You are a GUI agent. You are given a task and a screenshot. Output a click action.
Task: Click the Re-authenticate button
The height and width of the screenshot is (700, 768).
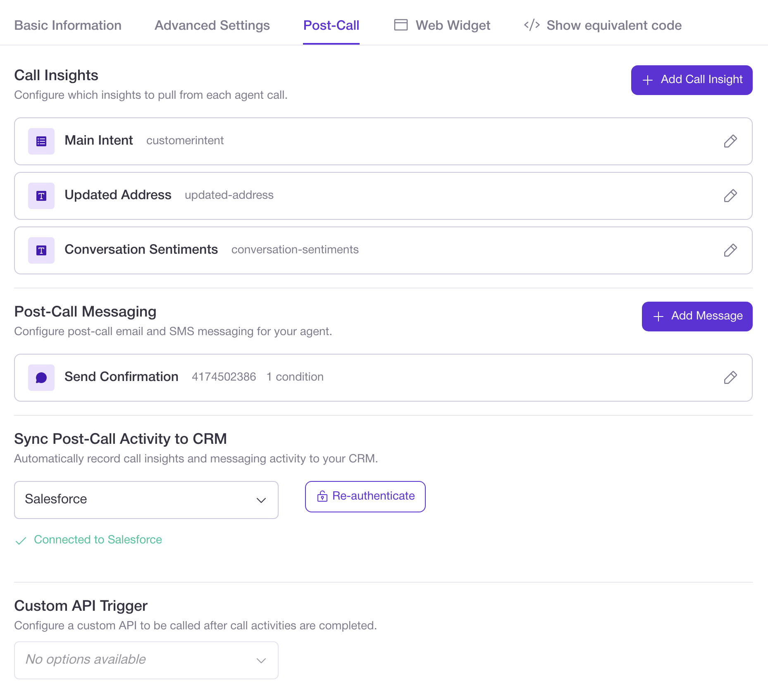coord(365,496)
